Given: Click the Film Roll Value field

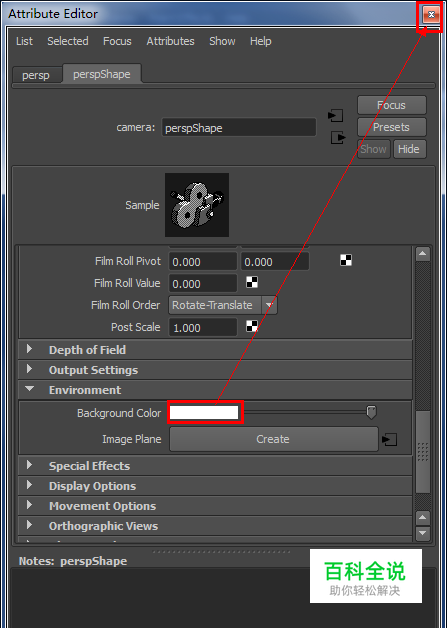Looking at the screenshot, I should (x=203, y=284).
